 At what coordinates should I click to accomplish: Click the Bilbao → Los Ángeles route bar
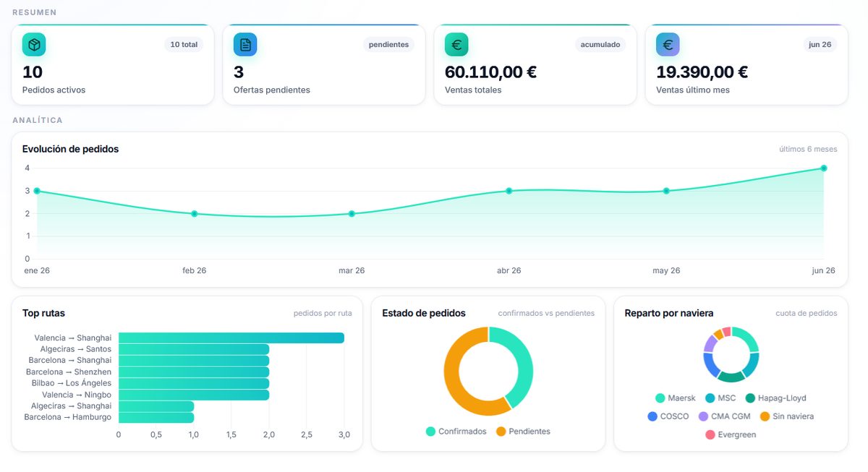pyautogui.click(x=194, y=383)
